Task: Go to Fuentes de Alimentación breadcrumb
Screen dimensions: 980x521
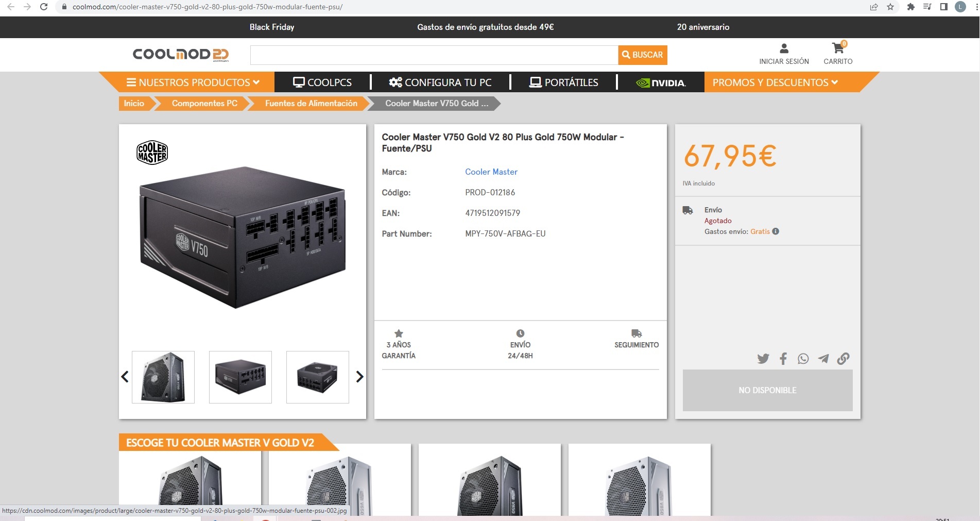Action: click(x=311, y=103)
